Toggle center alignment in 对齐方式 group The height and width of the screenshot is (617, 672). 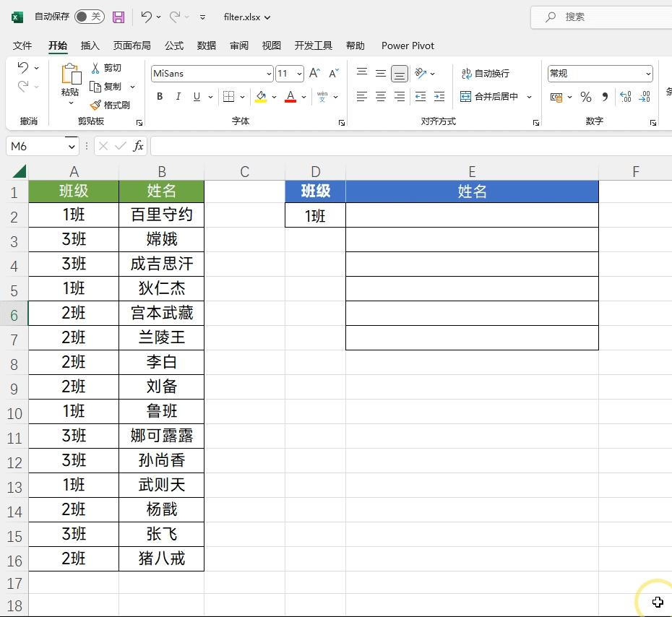(380, 96)
